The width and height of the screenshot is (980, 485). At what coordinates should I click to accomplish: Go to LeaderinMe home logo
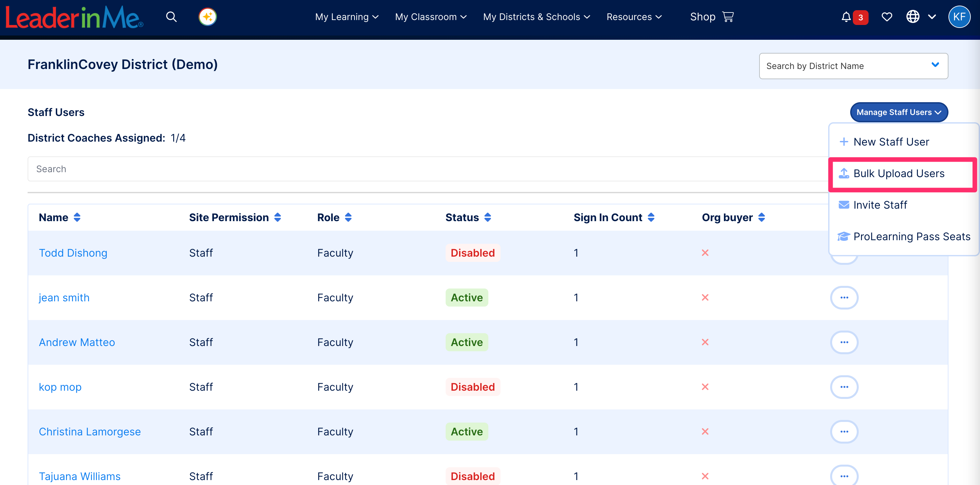coord(74,17)
